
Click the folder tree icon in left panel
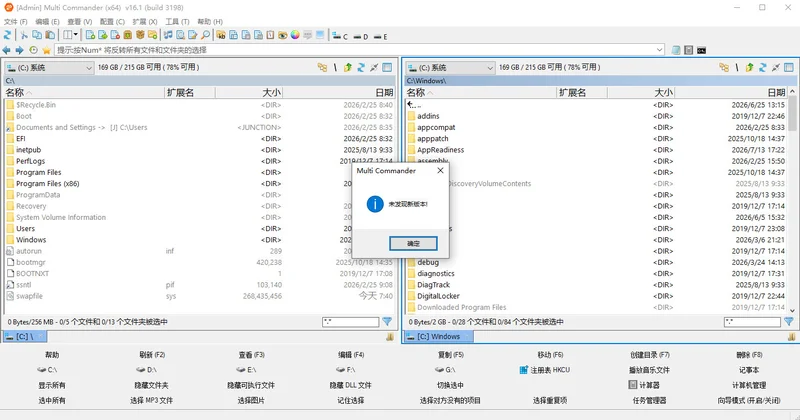tap(322, 67)
